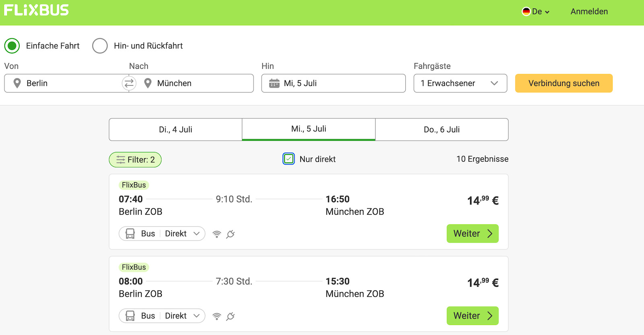The image size is (644, 335).
Task: Open the Filter: 2 options
Action: pos(135,160)
